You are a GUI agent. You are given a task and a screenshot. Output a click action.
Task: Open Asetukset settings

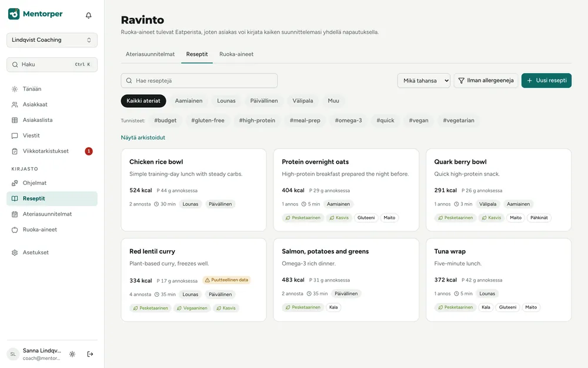click(x=52, y=253)
